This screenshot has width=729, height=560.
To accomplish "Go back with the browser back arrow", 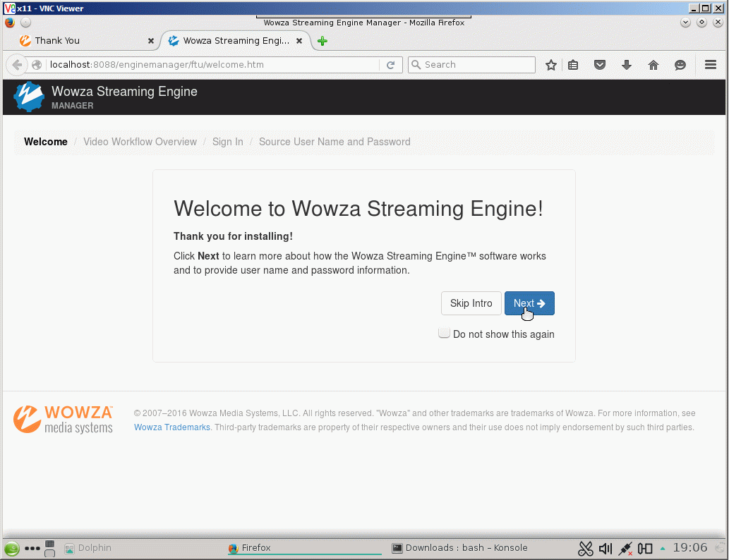I will [x=17, y=65].
